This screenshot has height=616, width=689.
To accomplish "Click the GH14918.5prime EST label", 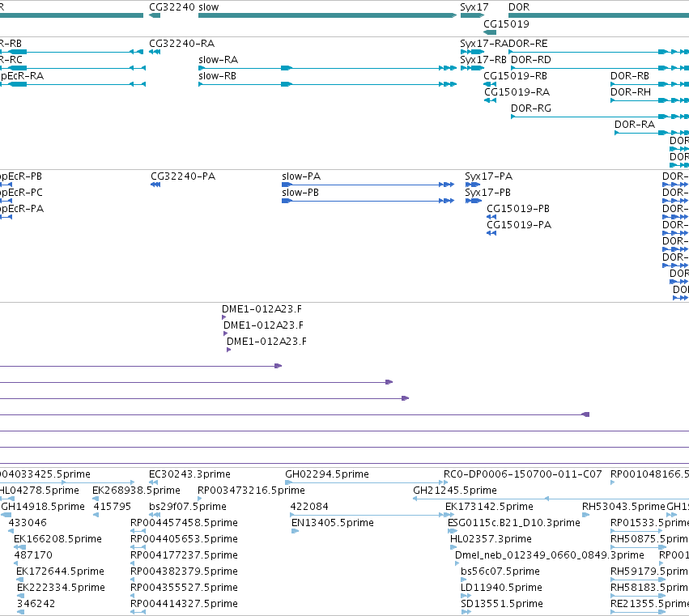I will (43, 507).
